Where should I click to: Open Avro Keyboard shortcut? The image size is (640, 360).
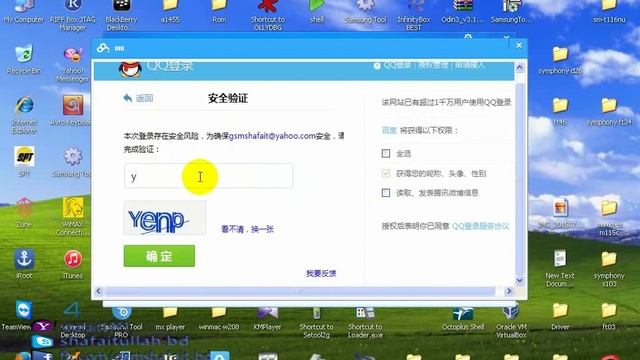(x=73, y=111)
